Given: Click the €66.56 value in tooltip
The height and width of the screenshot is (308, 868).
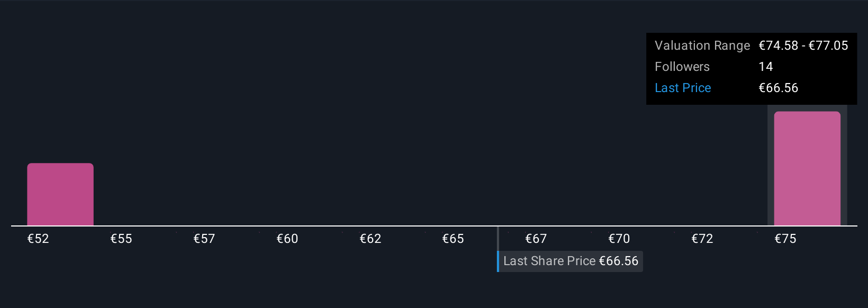Looking at the screenshot, I should [779, 88].
